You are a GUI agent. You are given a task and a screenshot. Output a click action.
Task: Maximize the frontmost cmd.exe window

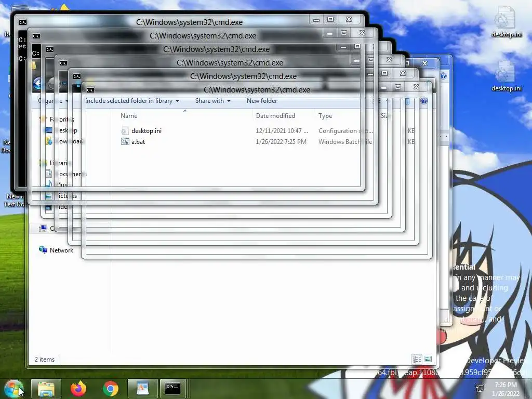398,87
